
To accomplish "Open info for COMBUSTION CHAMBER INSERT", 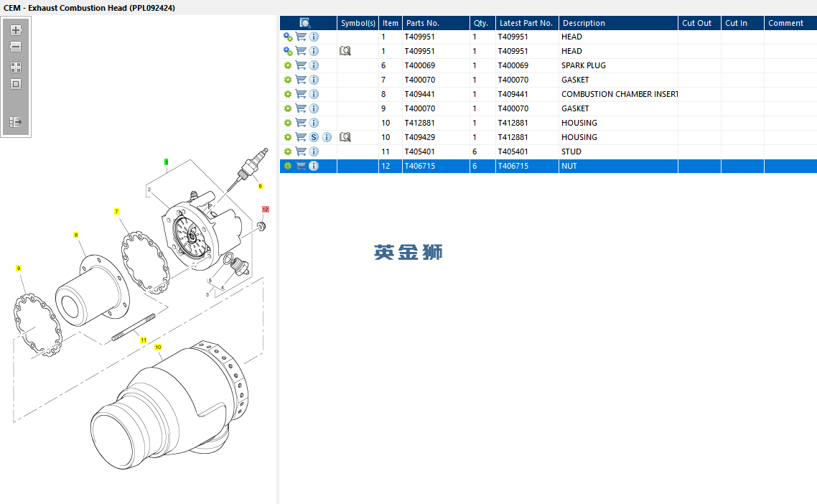I will pyautogui.click(x=314, y=94).
